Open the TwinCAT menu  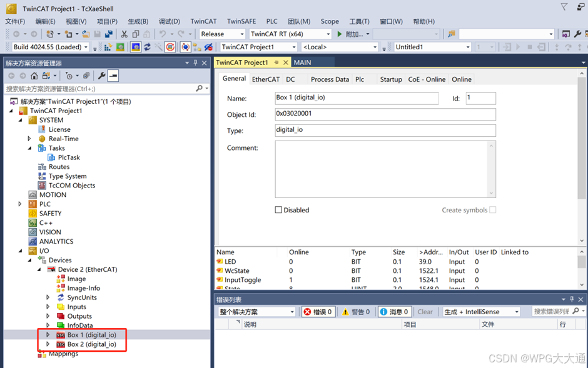203,21
